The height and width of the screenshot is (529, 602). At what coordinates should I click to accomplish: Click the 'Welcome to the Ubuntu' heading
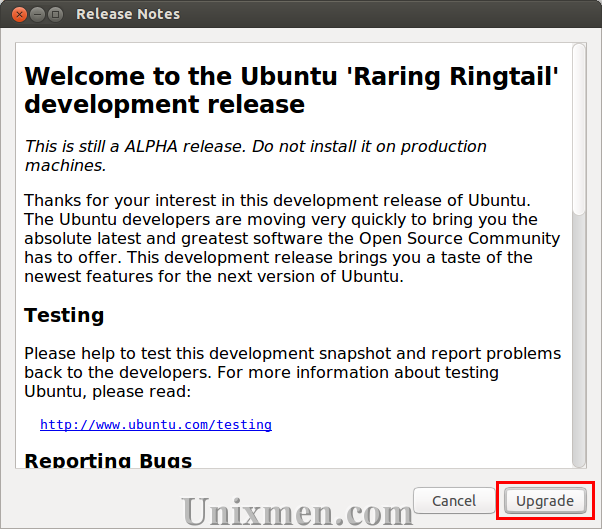coord(291,90)
